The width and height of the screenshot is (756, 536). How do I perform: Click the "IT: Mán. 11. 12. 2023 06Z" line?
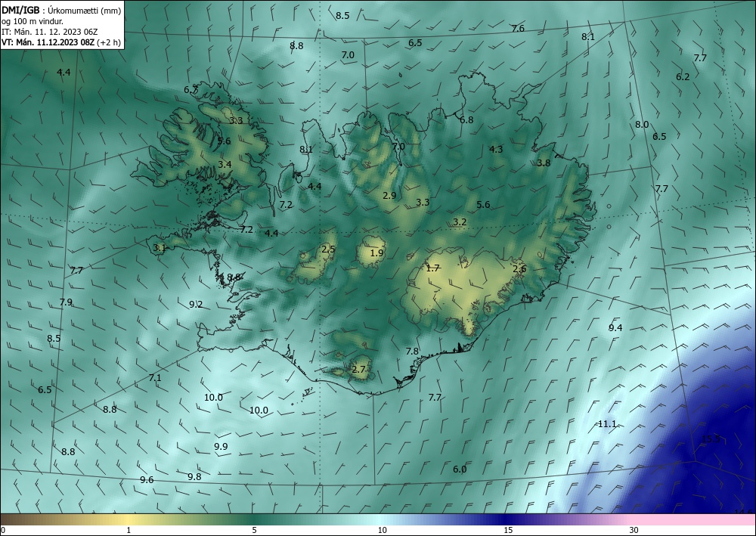pos(50,32)
